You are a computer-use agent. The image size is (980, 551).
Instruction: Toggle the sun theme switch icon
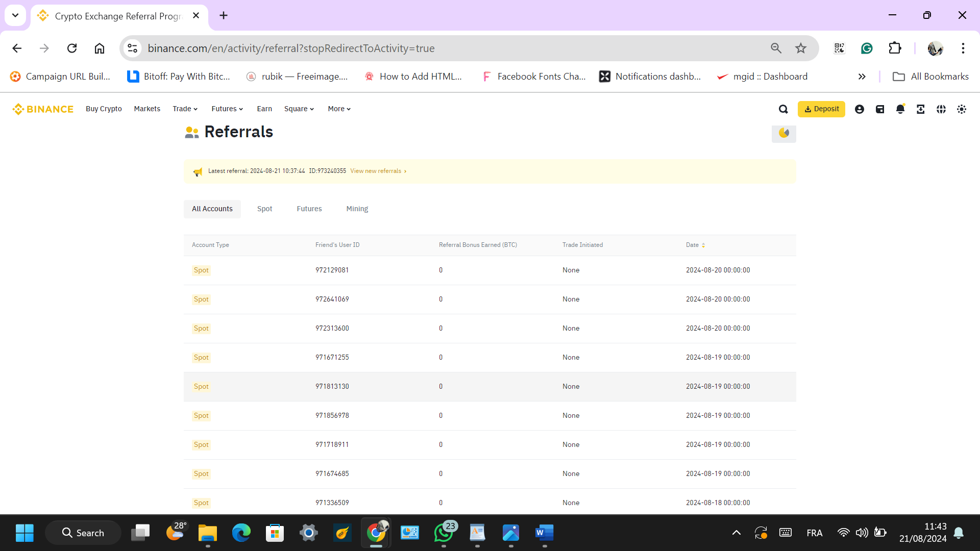pos(962,109)
